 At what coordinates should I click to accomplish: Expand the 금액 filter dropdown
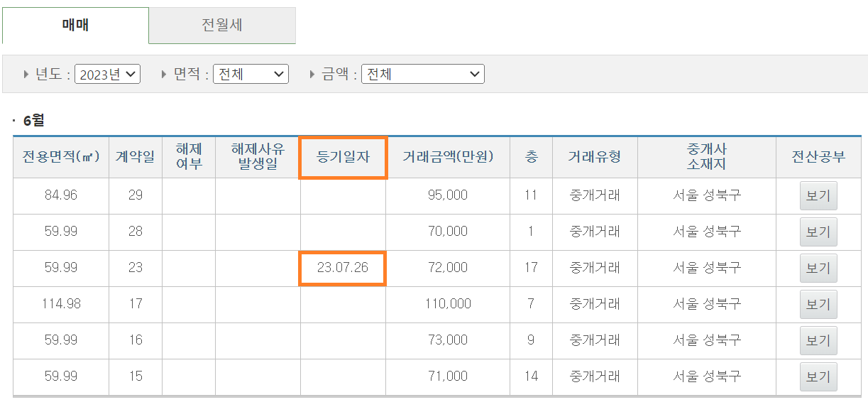tap(423, 73)
